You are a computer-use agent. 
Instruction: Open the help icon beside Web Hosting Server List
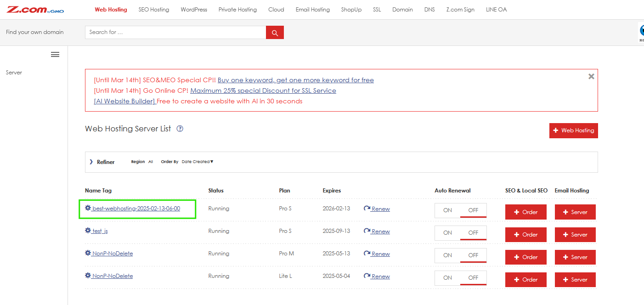pos(180,129)
